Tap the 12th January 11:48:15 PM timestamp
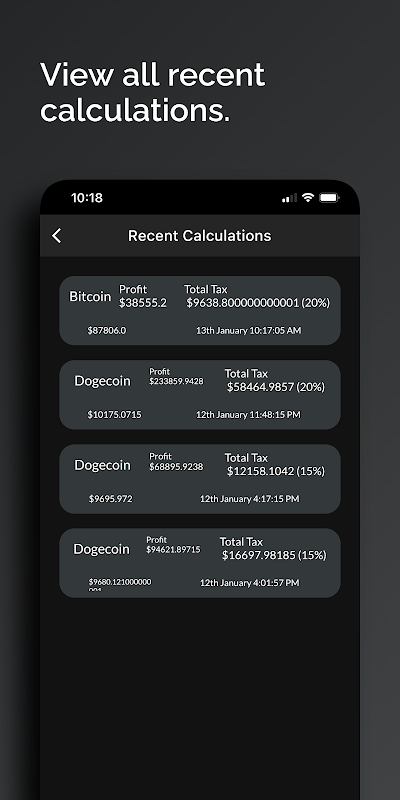400x800 pixels. [x=248, y=415]
